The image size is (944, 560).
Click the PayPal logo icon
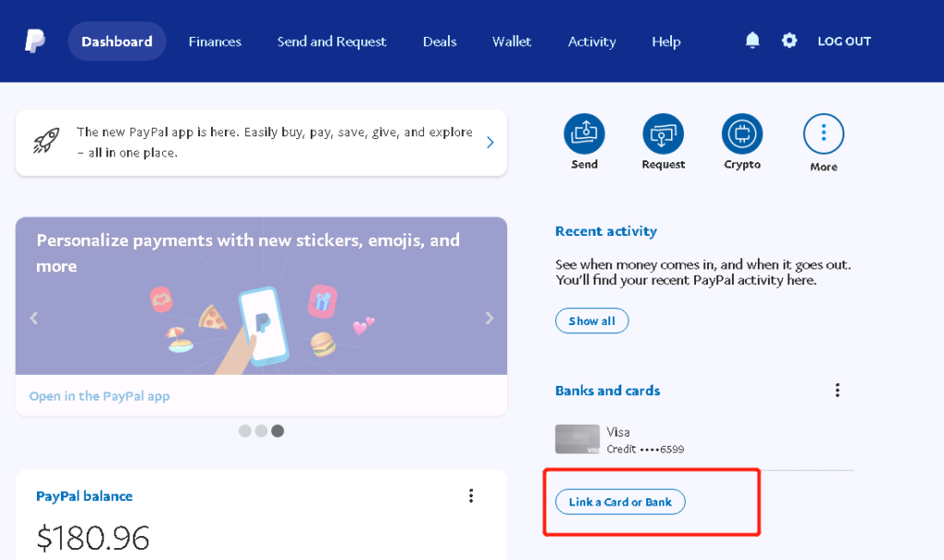(x=35, y=41)
